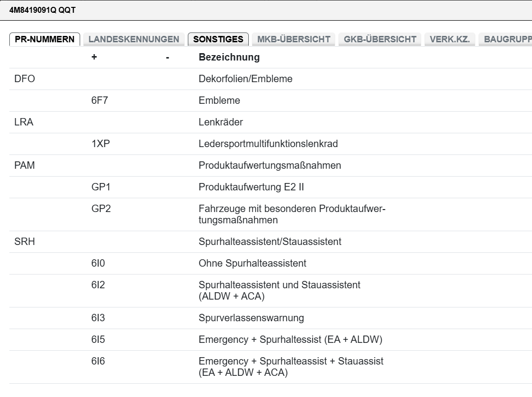
Task: Select the SONSTIGES tab
Action: tap(218, 39)
